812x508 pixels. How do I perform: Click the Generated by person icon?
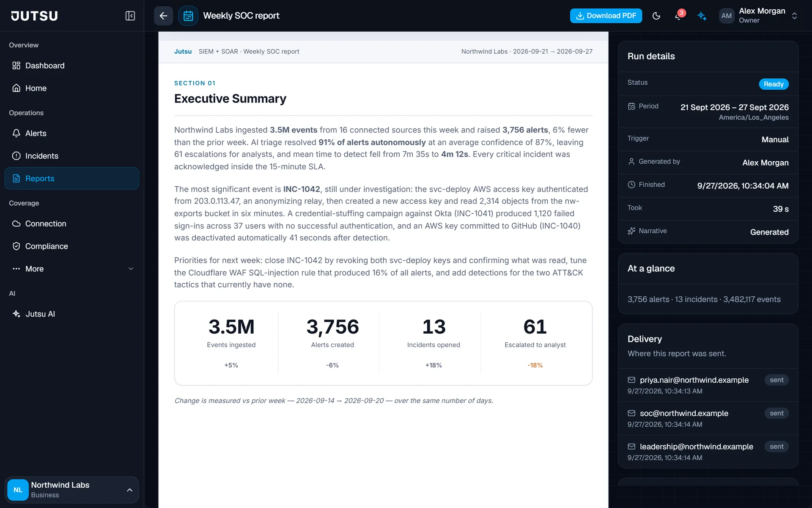(631, 161)
